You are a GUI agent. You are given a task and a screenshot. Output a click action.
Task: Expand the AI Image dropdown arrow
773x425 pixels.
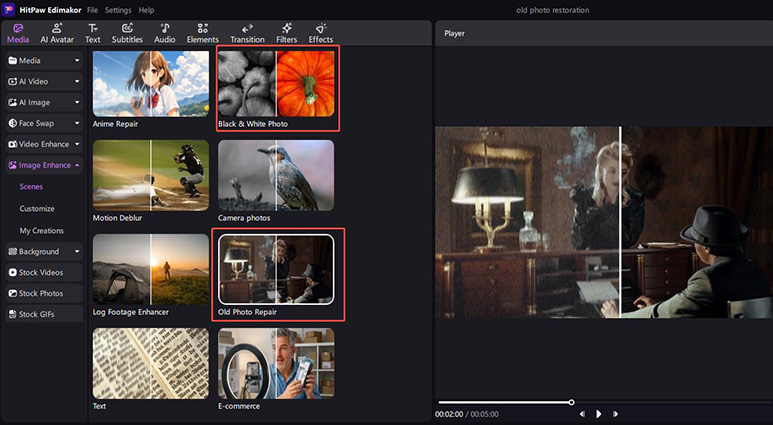[x=77, y=103]
